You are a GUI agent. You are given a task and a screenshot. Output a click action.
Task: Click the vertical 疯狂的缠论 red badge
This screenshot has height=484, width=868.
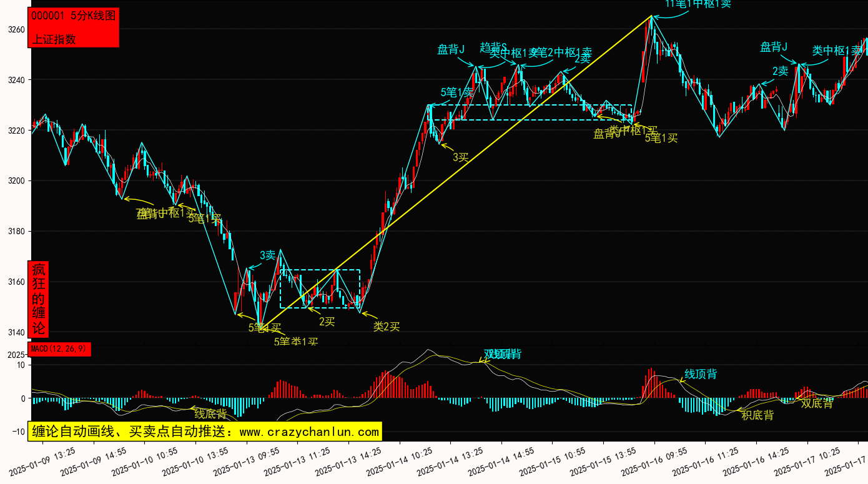39,299
